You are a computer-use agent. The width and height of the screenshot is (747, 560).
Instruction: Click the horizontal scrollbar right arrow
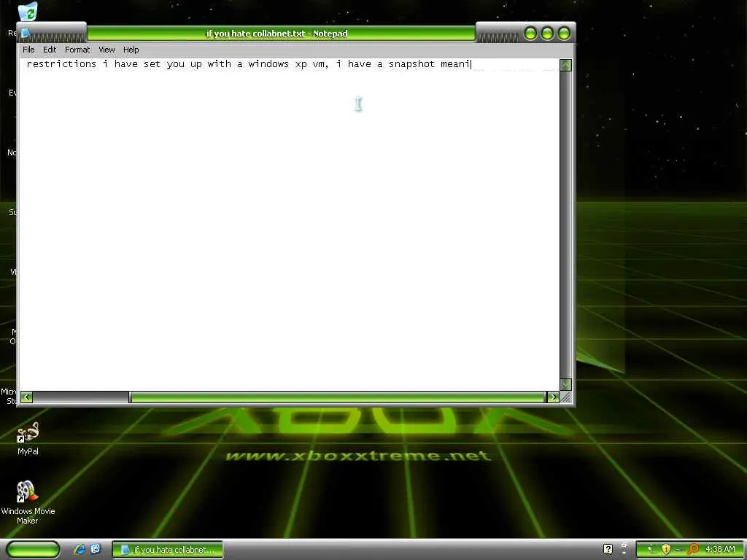pos(553,397)
